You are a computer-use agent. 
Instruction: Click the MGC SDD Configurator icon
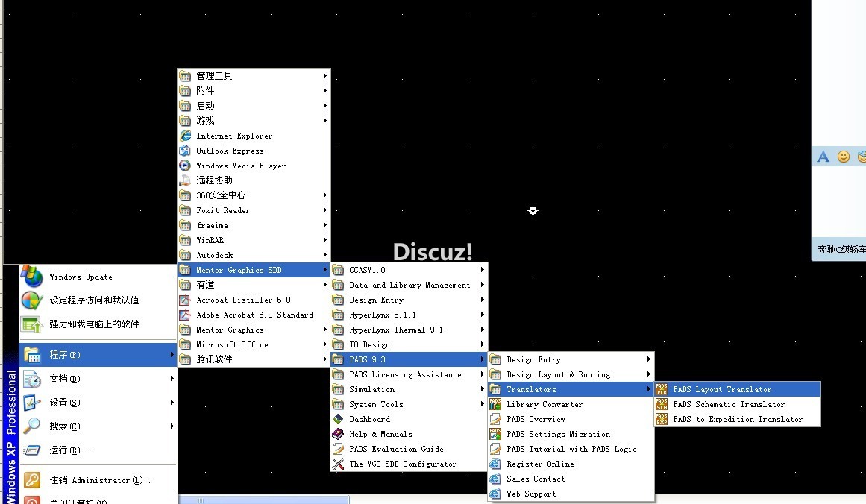[337, 464]
